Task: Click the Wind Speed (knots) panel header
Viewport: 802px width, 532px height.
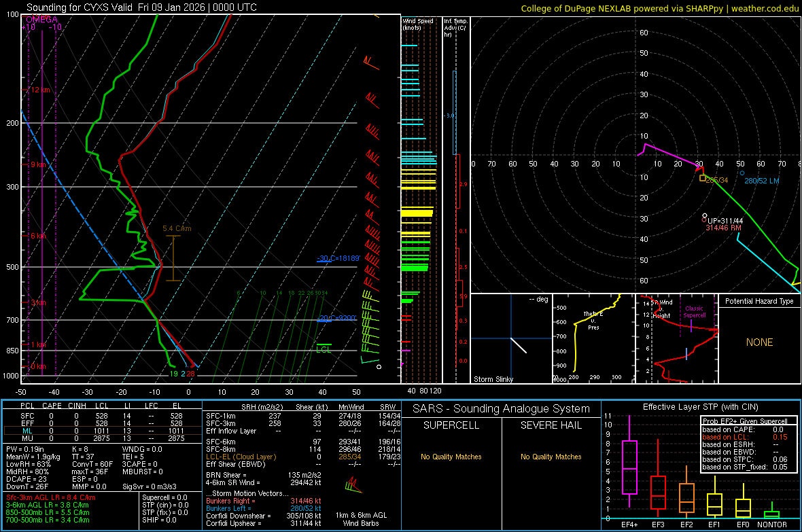Action: tap(417, 24)
